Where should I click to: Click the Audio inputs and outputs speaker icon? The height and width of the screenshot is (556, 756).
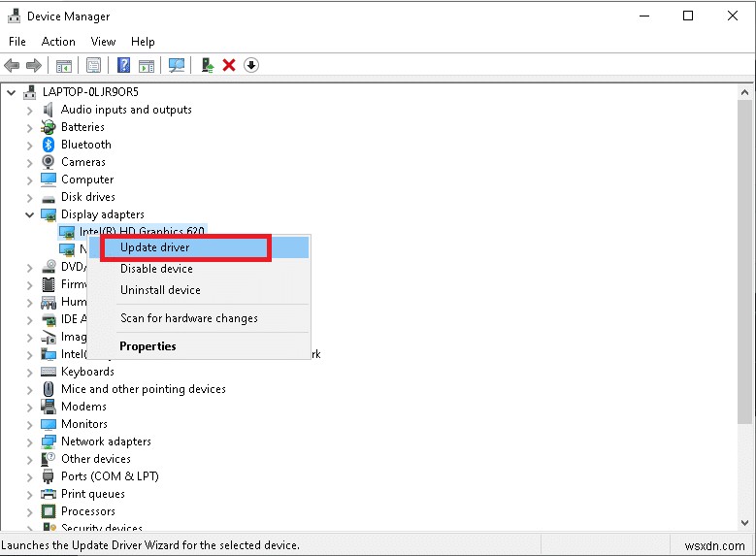click(48, 110)
